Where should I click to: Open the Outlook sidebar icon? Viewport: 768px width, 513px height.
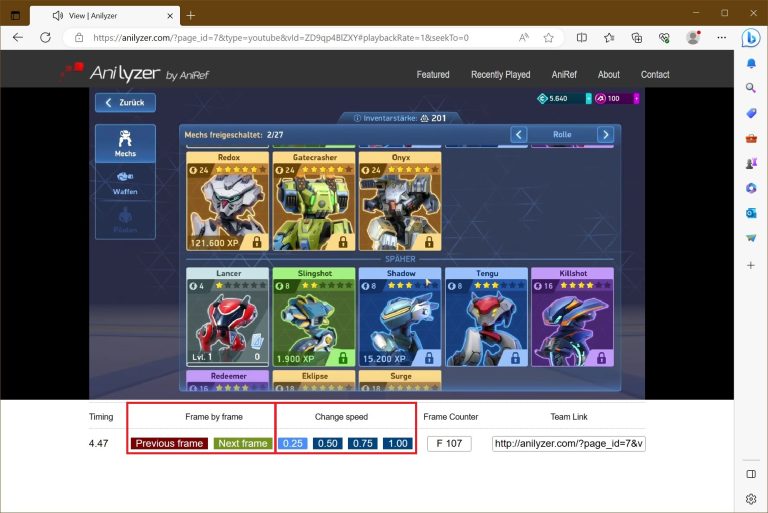click(751, 213)
